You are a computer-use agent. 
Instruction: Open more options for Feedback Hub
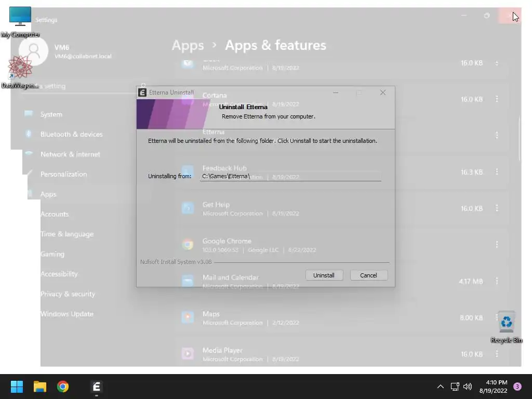pos(497,172)
